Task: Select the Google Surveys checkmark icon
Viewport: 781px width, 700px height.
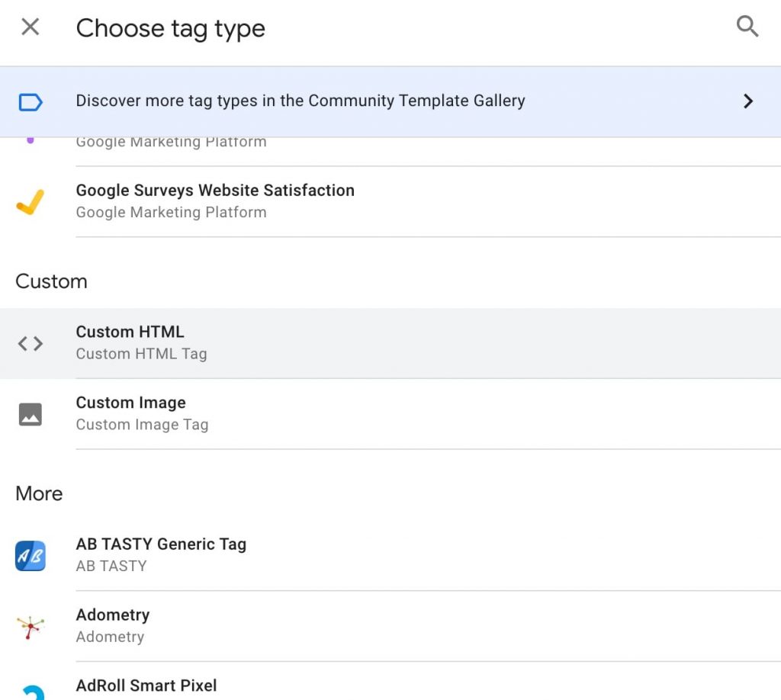Action: point(29,201)
